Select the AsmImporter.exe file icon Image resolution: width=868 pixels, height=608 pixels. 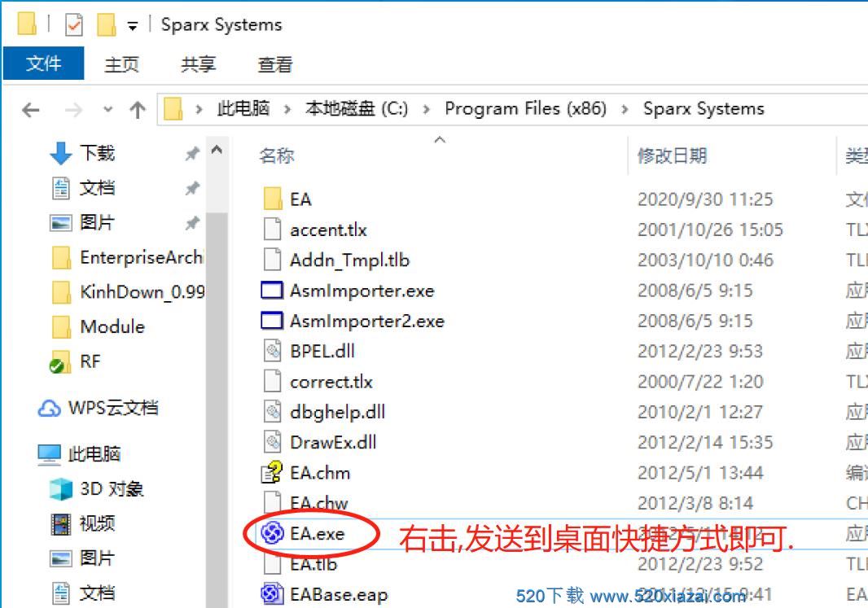(272, 291)
